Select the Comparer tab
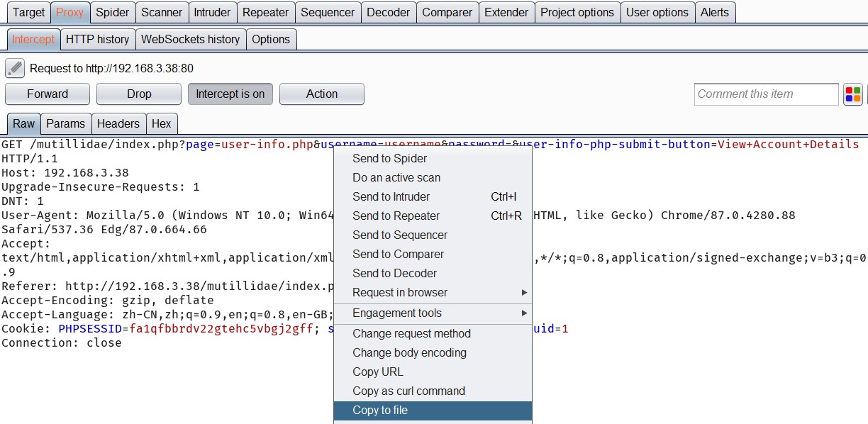The image size is (868, 424). [x=447, y=12]
